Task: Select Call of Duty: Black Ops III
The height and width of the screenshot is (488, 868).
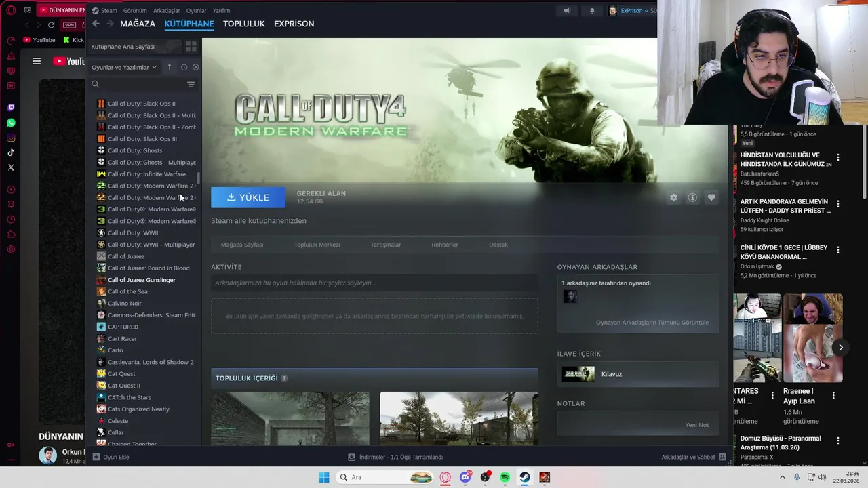Action: (x=142, y=139)
